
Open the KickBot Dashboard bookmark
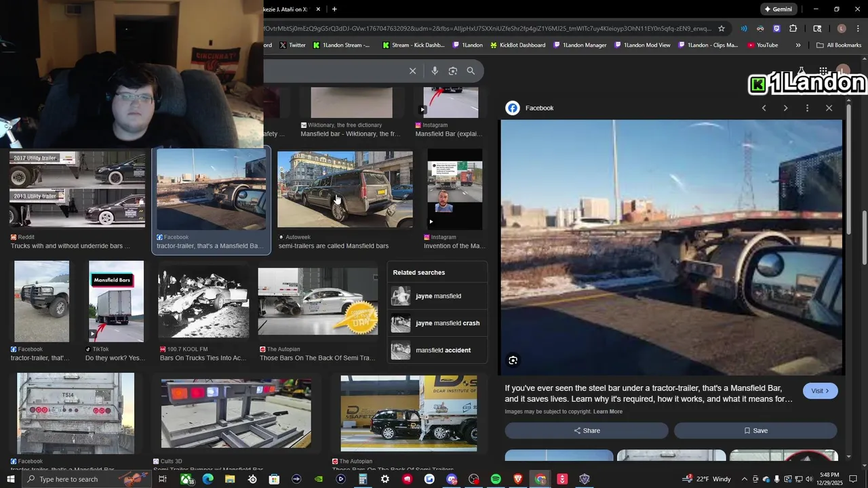[x=517, y=45]
